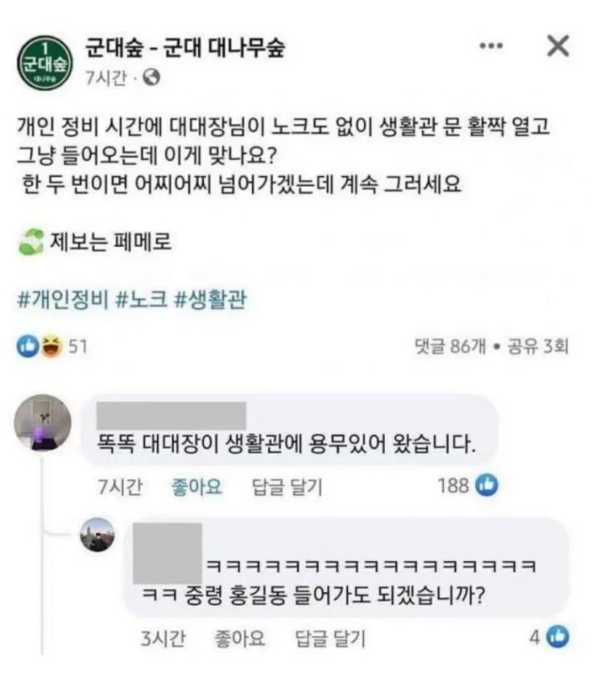This screenshot has width=599, height=700.
Task: Open first commenter's profile picture
Action: pos(43,422)
